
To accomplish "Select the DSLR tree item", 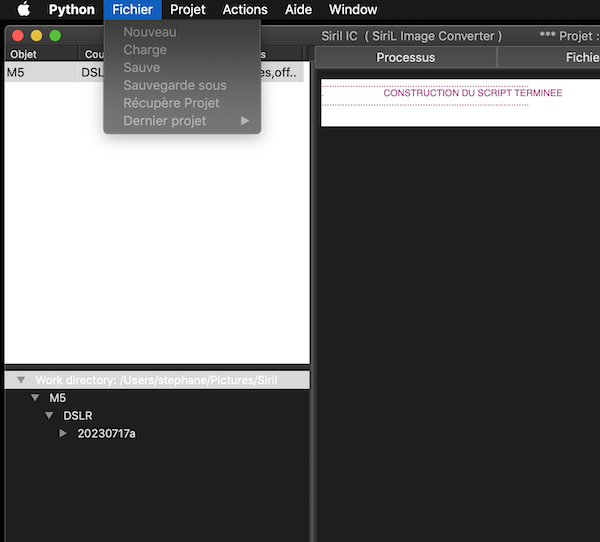I will (78, 416).
